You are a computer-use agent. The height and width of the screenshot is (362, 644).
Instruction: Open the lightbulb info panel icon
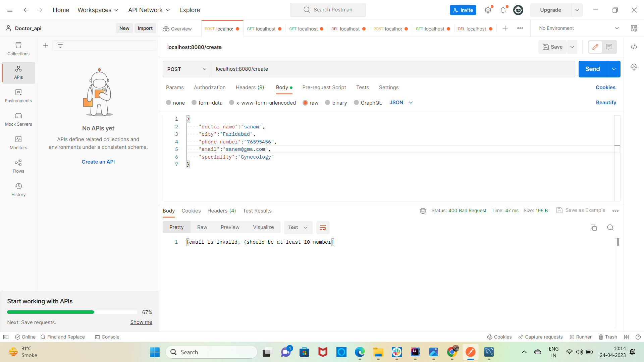pos(634,67)
